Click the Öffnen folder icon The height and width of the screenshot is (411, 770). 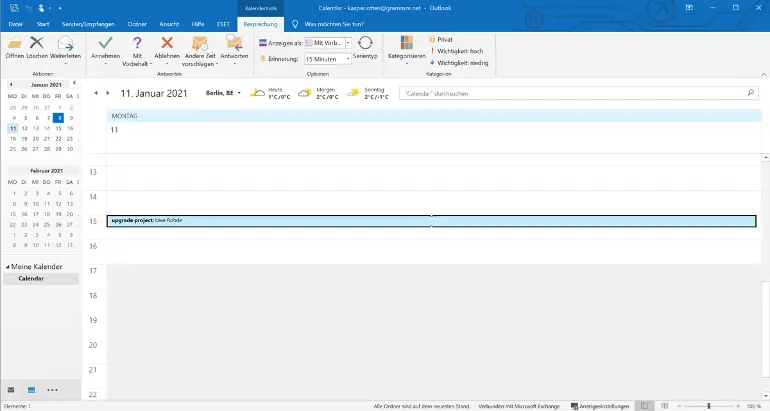pos(14,44)
